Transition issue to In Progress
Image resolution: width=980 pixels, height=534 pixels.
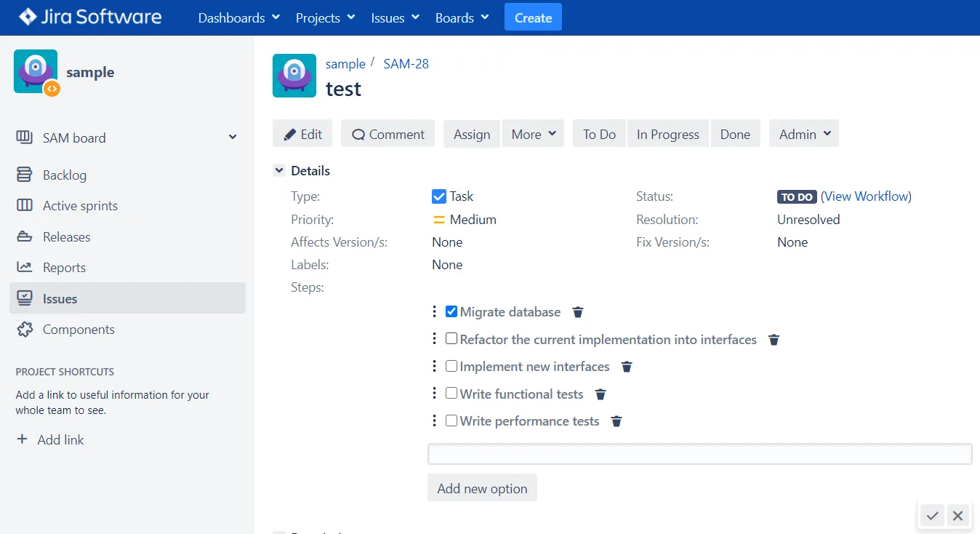point(667,134)
